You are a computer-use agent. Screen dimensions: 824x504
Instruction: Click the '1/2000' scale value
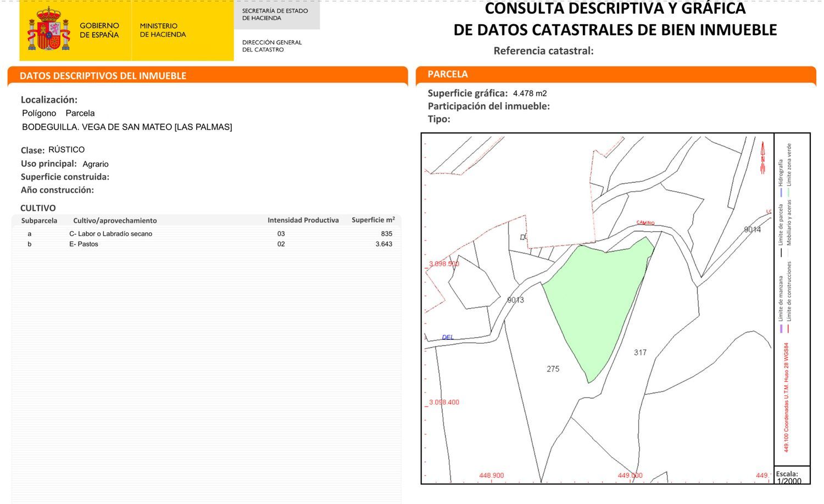click(789, 481)
